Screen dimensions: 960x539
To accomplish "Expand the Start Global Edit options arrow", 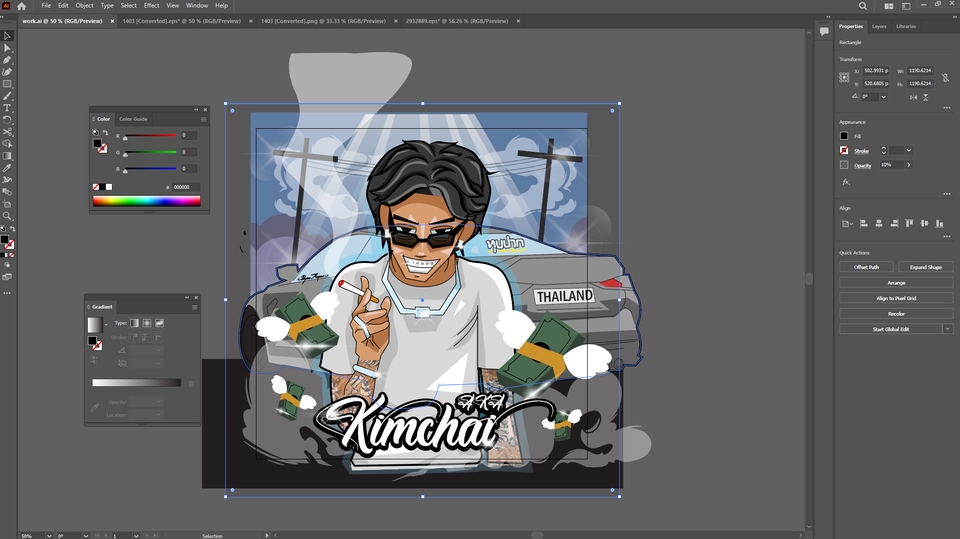I will tap(947, 329).
